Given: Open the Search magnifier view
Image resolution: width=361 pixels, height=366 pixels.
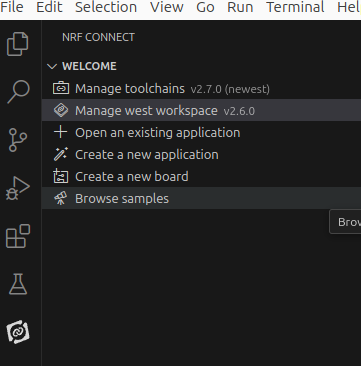Looking at the screenshot, I should (x=18, y=92).
